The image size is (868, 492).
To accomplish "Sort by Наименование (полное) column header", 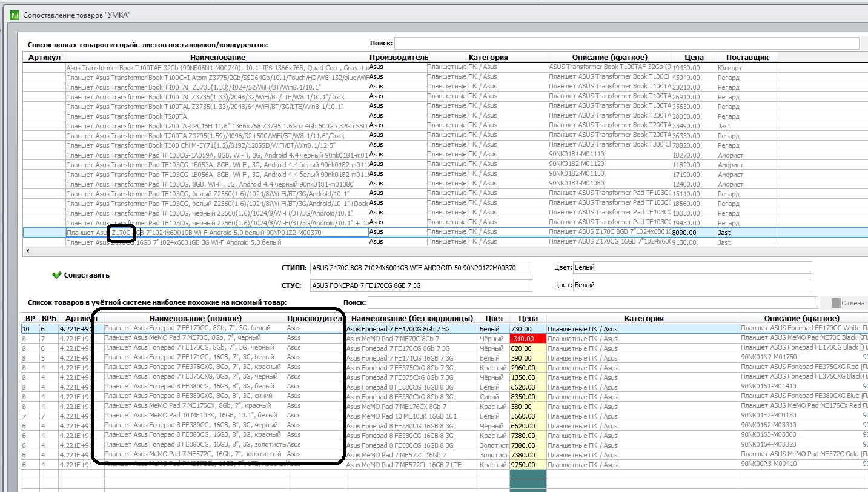I will click(195, 318).
